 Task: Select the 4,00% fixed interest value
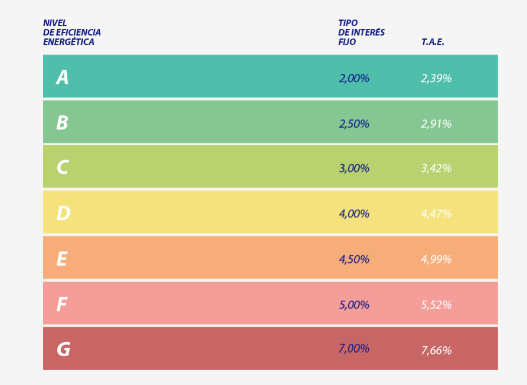[x=354, y=214]
